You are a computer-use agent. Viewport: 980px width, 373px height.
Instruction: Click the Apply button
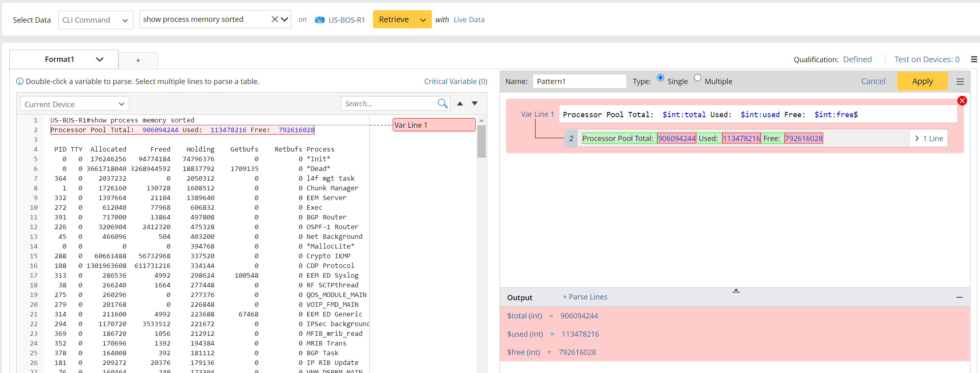coord(922,81)
